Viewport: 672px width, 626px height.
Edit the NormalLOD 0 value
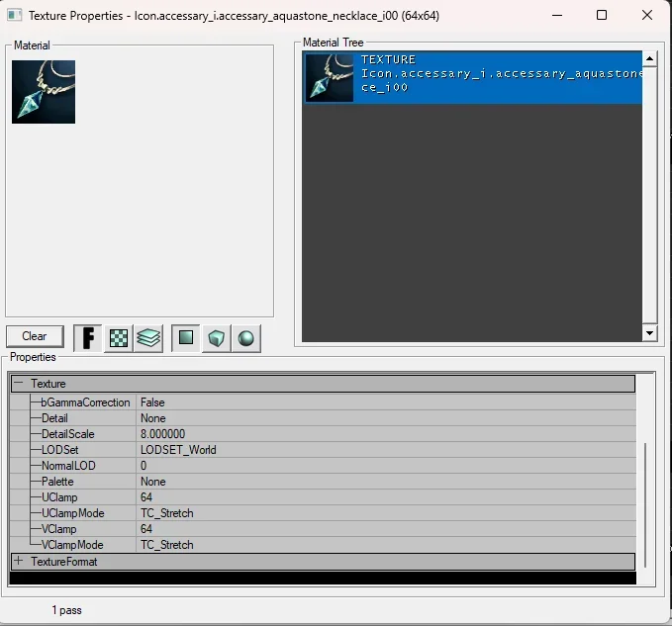pos(386,466)
